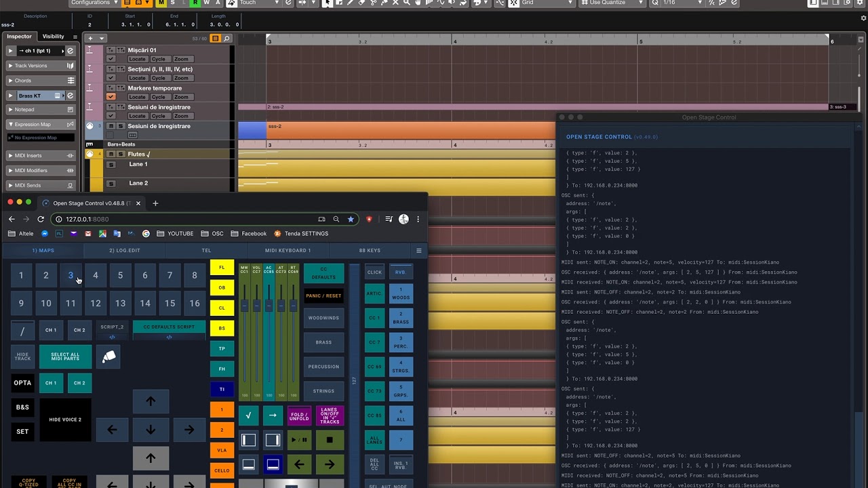Open a new browser tab
The image size is (868, 488).
pos(155,203)
